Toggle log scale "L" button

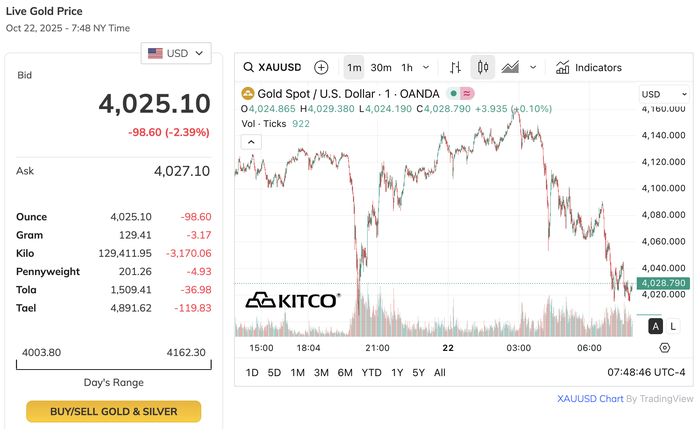pos(673,326)
